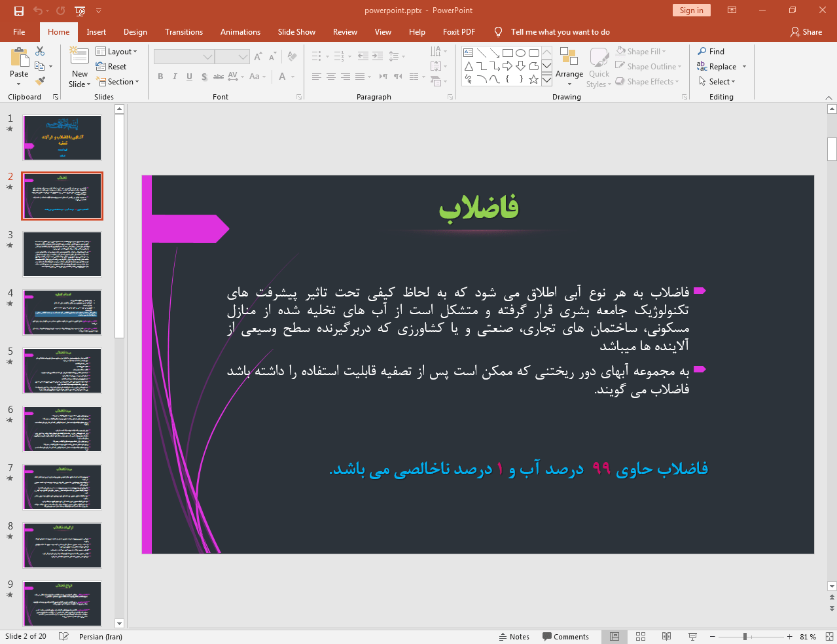This screenshot has height=644, width=837.
Task: Open the Notes pane
Action: (x=514, y=636)
